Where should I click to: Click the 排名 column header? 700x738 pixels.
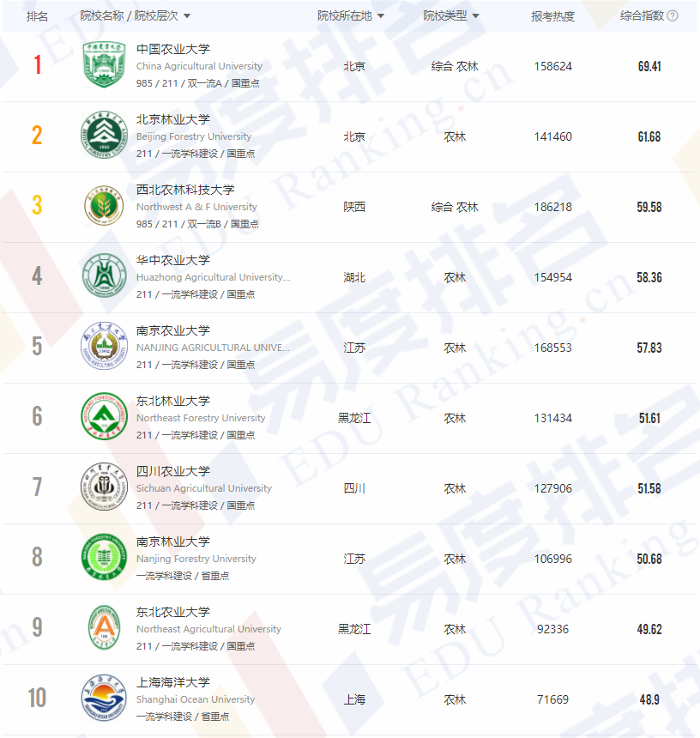[x=37, y=16]
